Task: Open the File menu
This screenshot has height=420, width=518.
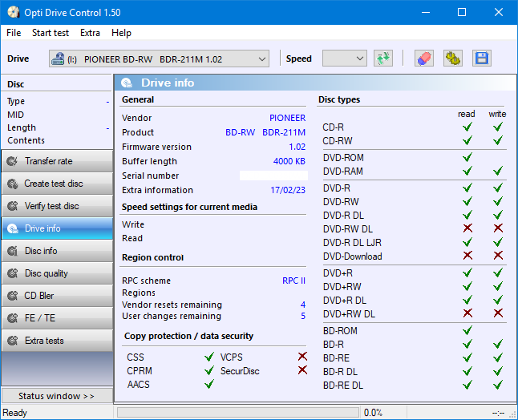Action: pos(14,33)
